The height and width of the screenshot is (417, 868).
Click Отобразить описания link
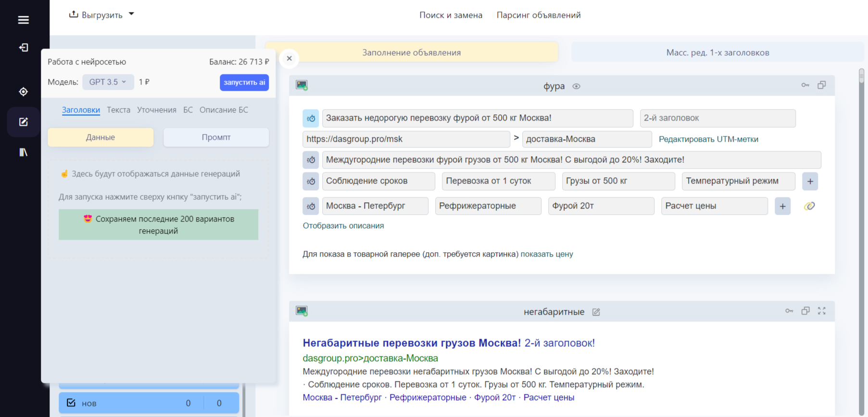click(343, 226)
